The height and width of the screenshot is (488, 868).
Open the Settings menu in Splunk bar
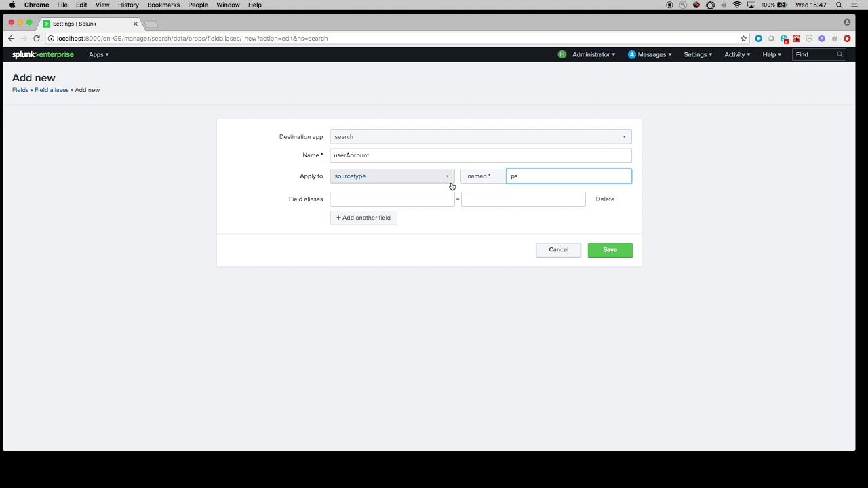coord(698,54)
